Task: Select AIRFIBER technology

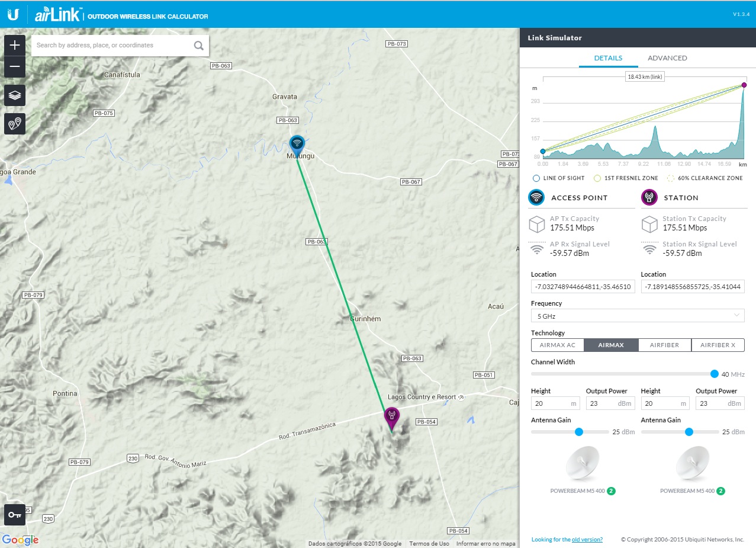Action: [x=665, y=345]
